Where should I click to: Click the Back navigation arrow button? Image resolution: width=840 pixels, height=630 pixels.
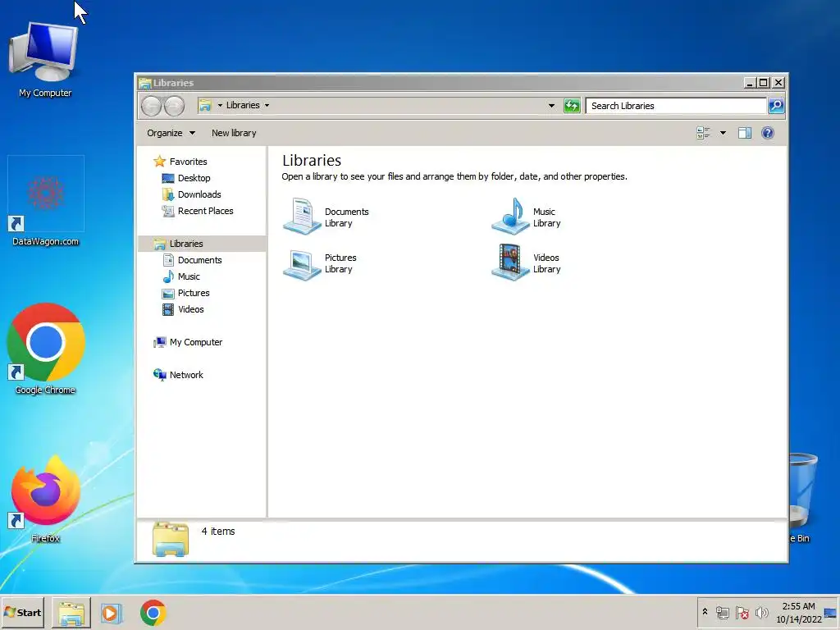click(x=151, y=106)
